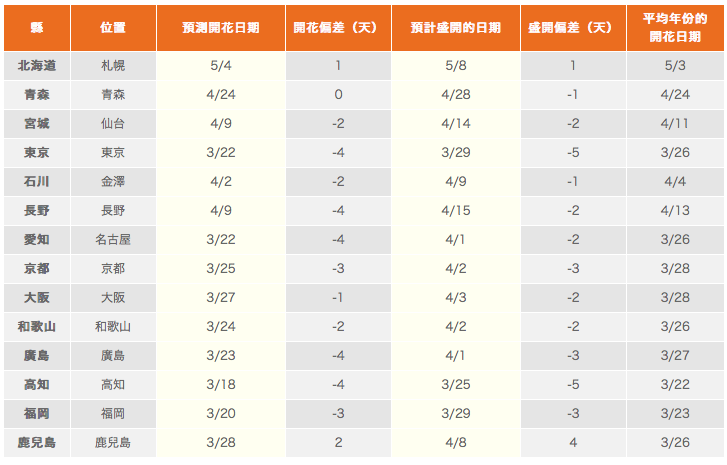Click the 大阪 forecast bloom date 3/27

[x=220, y=298]
